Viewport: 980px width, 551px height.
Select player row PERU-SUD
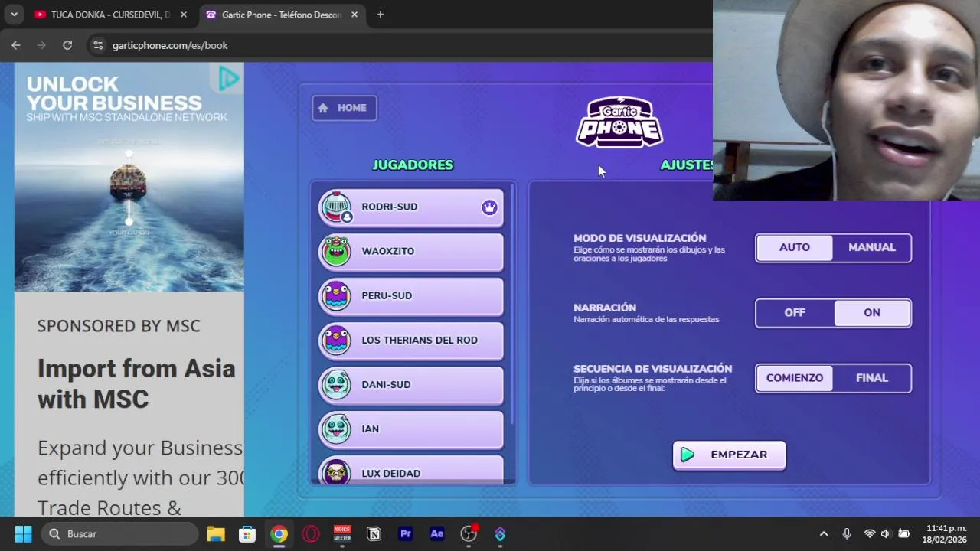[x=411, y=296]
